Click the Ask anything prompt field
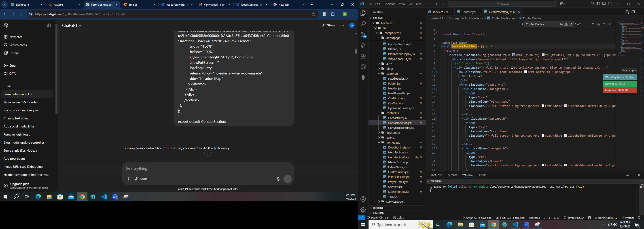The image size is (644, 229). [x=208, y=169]
